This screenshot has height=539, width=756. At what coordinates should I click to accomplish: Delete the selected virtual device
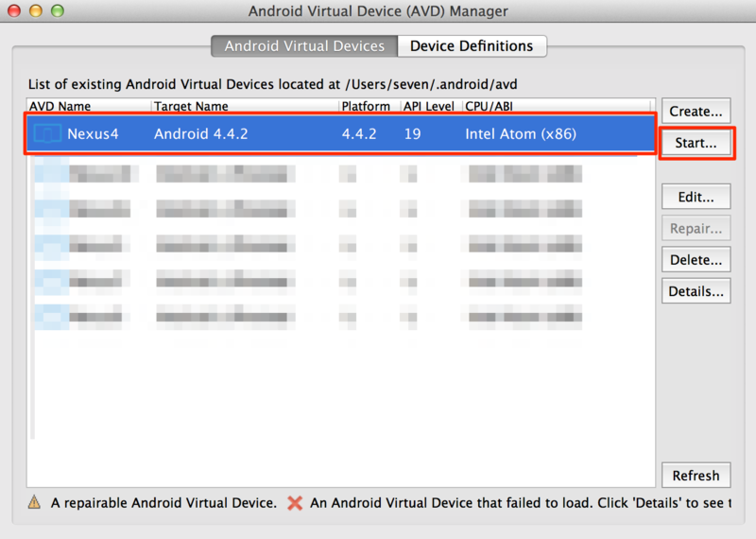coord(696,260)
